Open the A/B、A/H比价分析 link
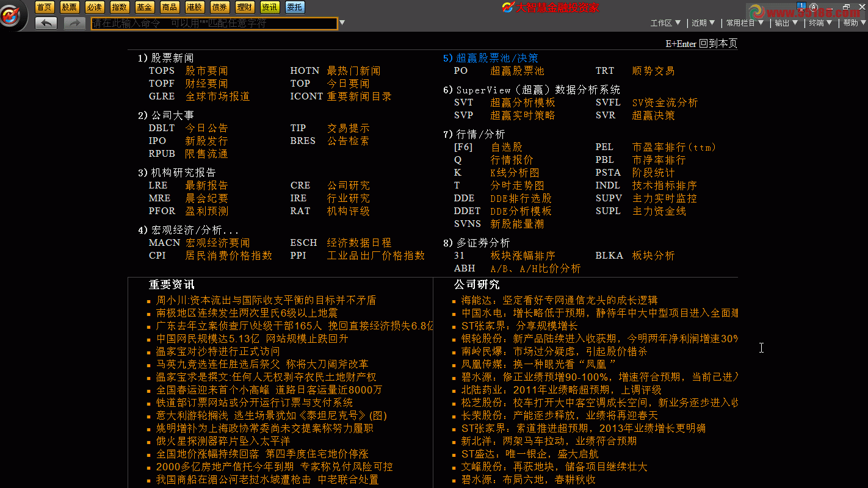Viewport: 868px width, 488px height. (x=536, y=268)
